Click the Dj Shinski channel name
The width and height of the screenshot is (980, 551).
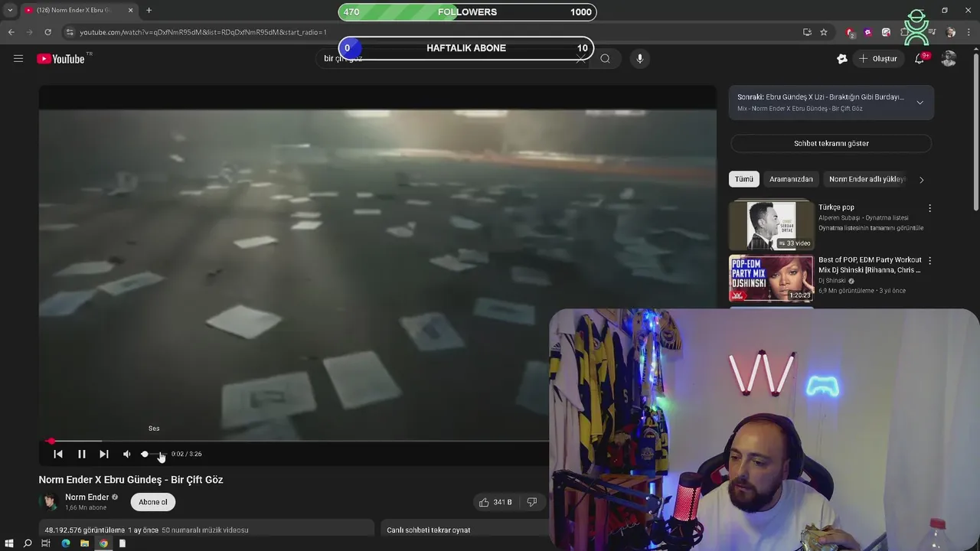point(831,281)
